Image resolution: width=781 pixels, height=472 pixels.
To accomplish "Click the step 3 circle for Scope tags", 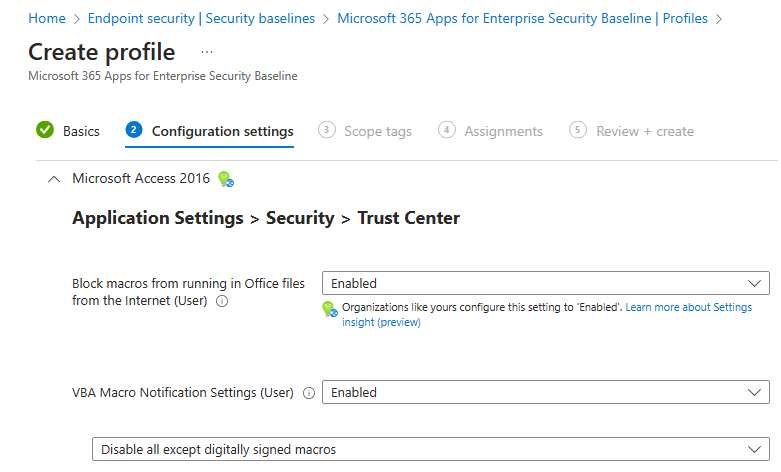I will (x=326, y=130).
